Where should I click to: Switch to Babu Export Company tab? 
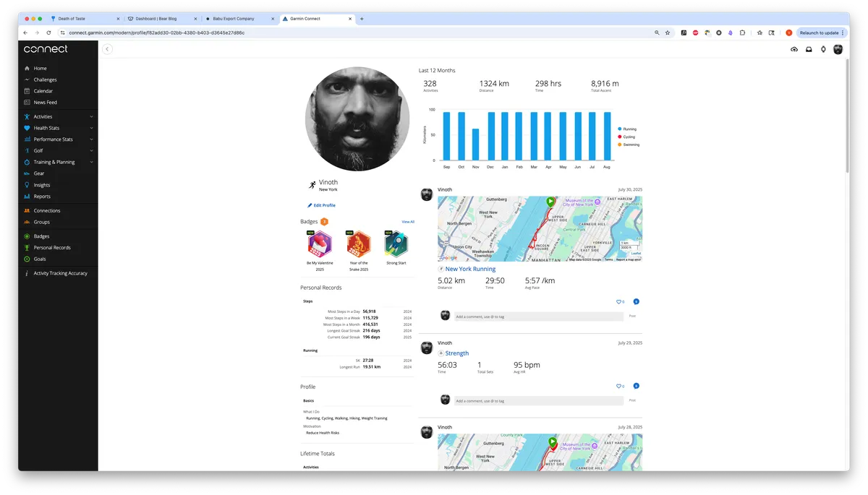click(238, 19)
